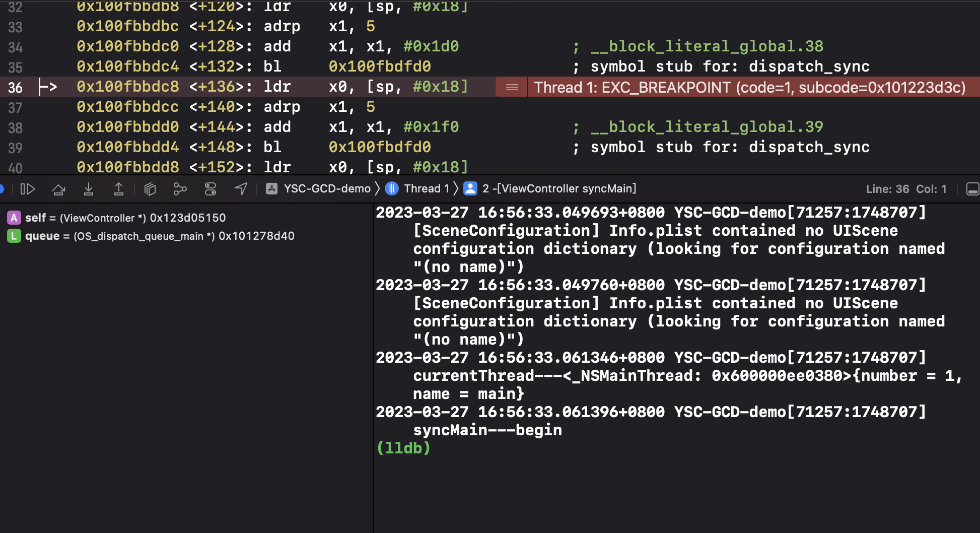The width and height of the screenshot is (980, 533).
Task: Click the Thread 1 icon in the breadcrumb
Action: click(392, 189)
